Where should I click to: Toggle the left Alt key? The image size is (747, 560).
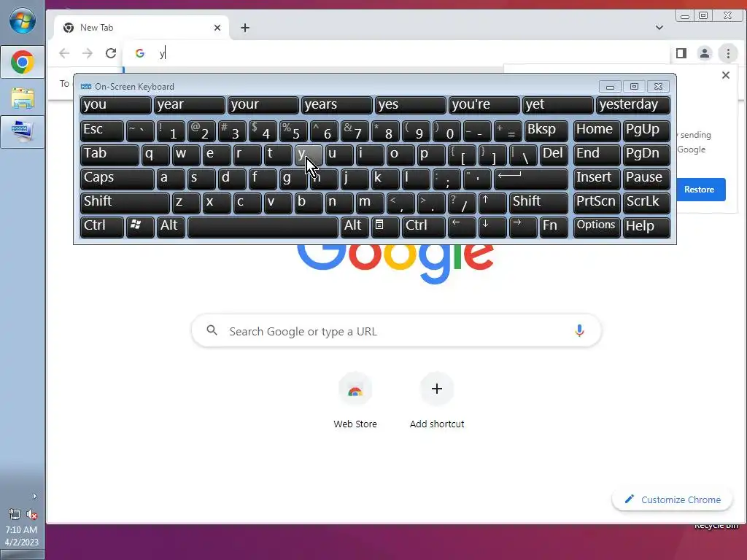171,227
